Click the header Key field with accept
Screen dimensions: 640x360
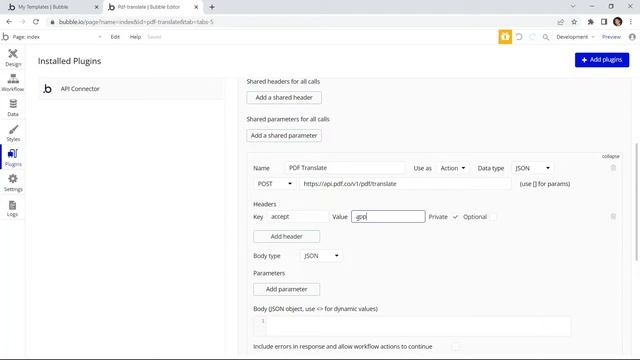(x=298, y=217)
